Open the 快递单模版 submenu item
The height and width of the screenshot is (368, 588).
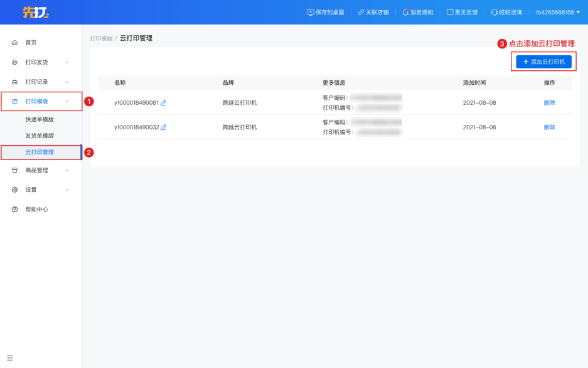[x=40, y=119]
